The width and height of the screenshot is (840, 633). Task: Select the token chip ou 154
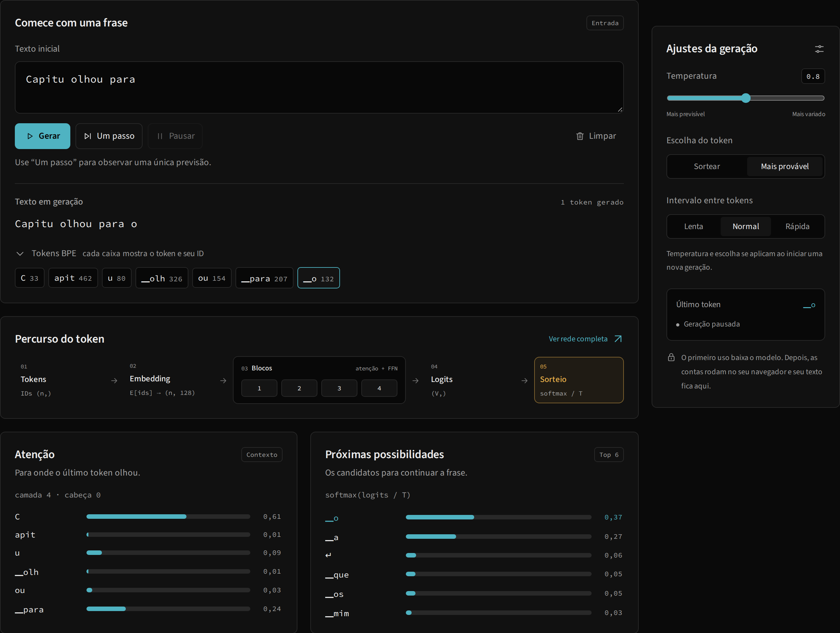click(212, 278)
